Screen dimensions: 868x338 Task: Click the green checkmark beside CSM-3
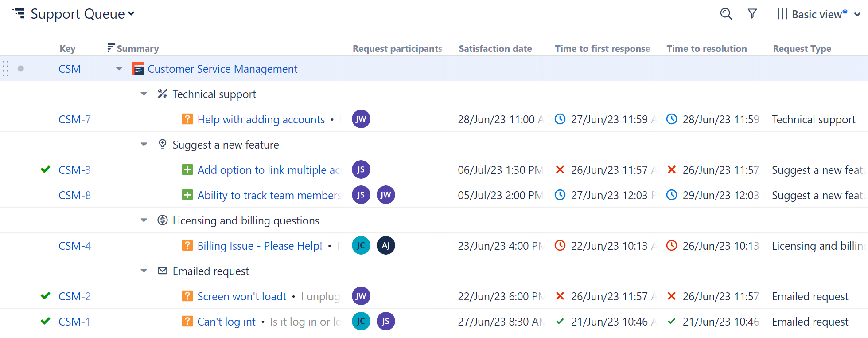pyautogui.click(x=45, y=169)
